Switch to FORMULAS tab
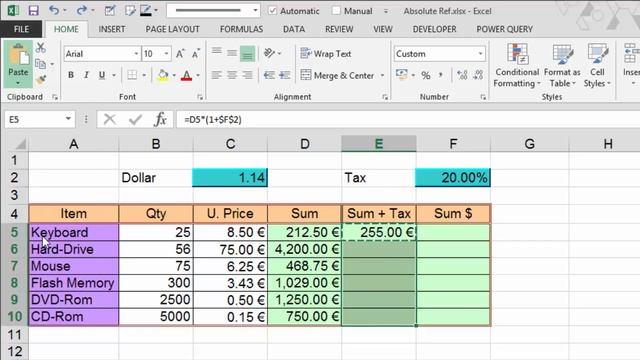Screen dimensions: 640x360 tap(241, 29)
